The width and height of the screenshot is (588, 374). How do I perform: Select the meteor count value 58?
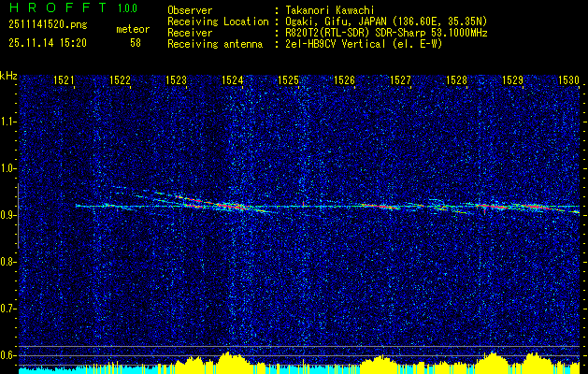[136, 42]
